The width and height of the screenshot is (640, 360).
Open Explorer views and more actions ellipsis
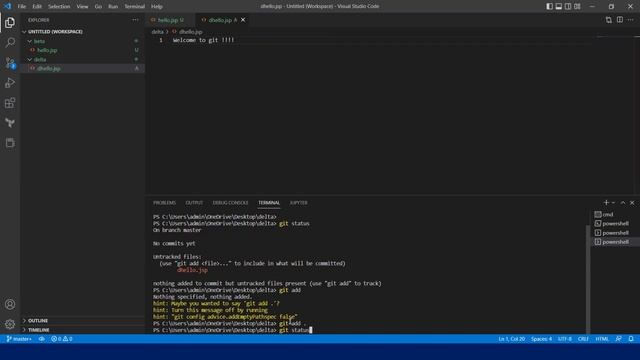135,20
